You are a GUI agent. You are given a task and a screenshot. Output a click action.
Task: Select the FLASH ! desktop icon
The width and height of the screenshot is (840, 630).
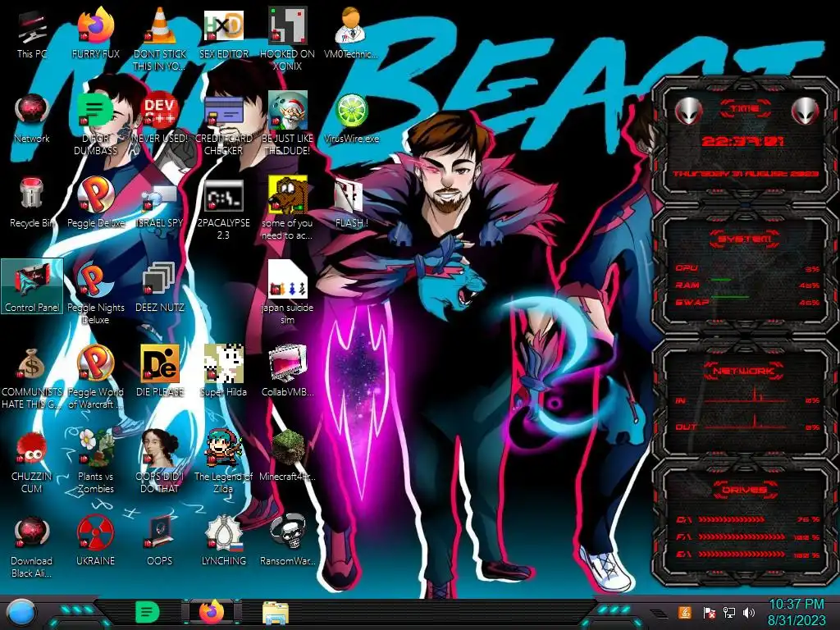tap(351, 203)
